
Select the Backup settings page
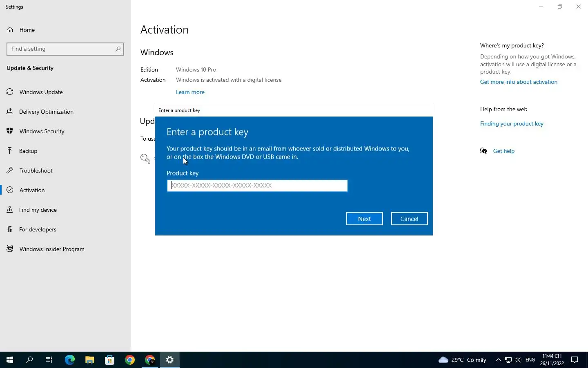pos(65,151)
